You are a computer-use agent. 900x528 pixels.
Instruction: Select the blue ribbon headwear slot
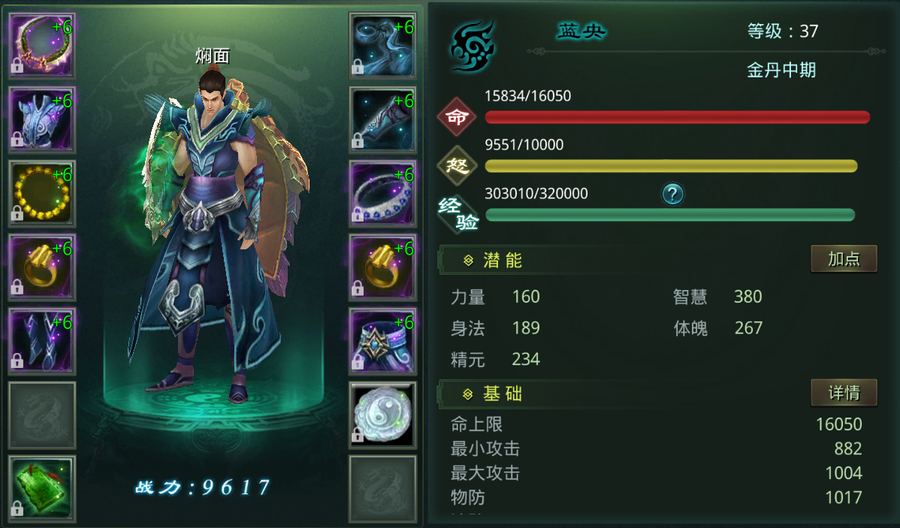383,45
